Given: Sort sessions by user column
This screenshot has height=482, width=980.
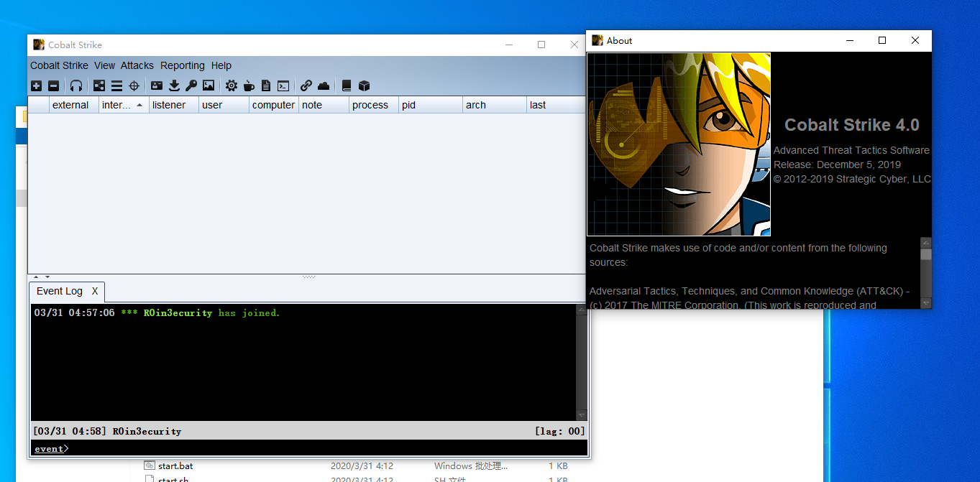Looking at the screenshot, I should point(224,105).
